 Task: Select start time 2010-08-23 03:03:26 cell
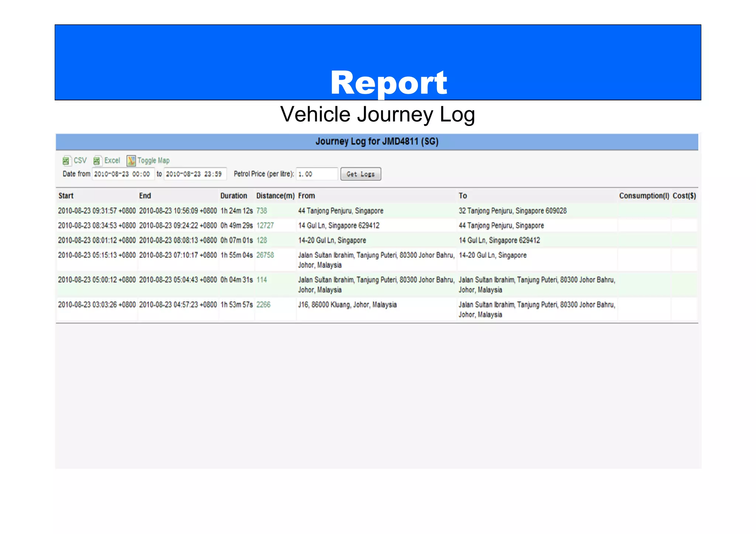pos(97,304)
